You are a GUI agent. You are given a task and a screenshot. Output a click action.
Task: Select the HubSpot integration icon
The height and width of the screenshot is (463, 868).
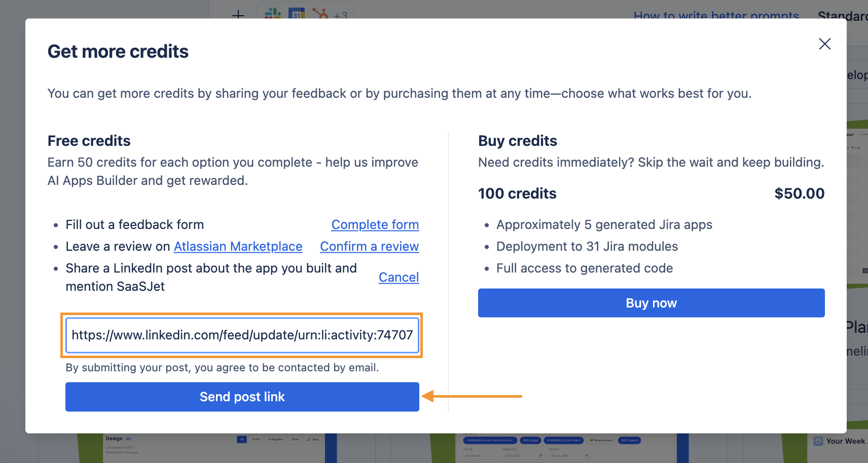(320, 14)
